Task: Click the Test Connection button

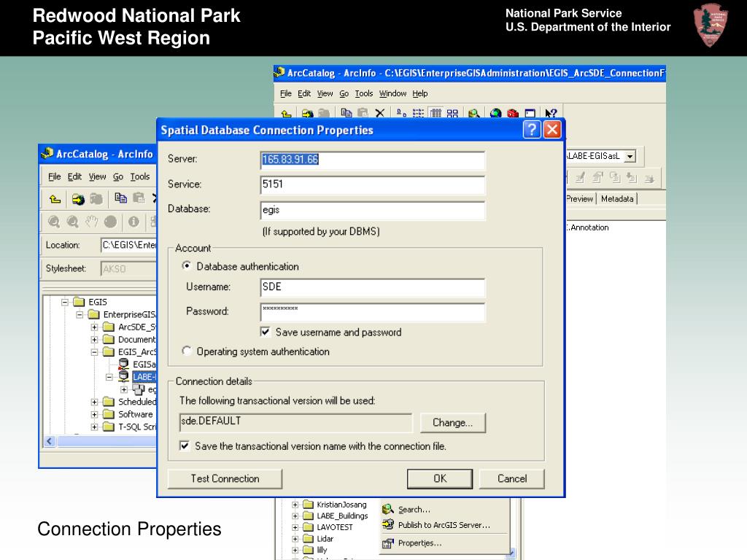Action: [225, 478]
